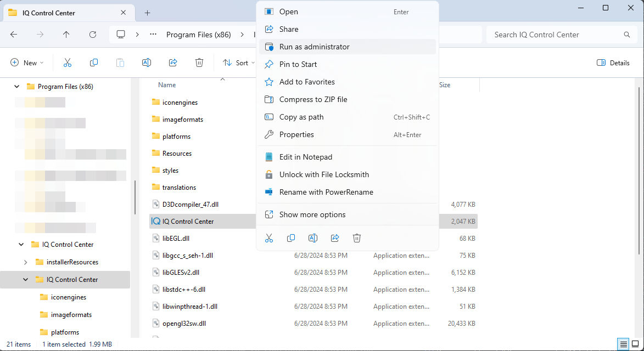
Task: Select Compress to ZIP file
Action: tap(348, 100)
